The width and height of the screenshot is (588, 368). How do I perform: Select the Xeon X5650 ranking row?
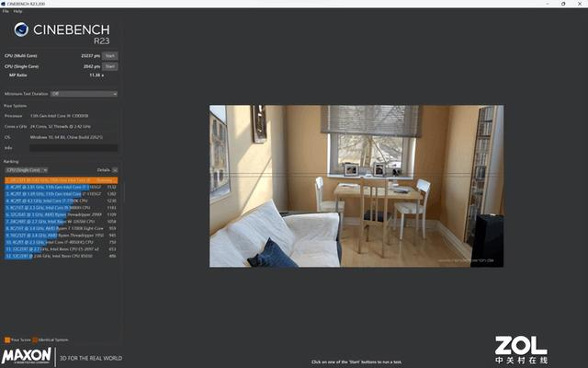[x=62, y=256]
